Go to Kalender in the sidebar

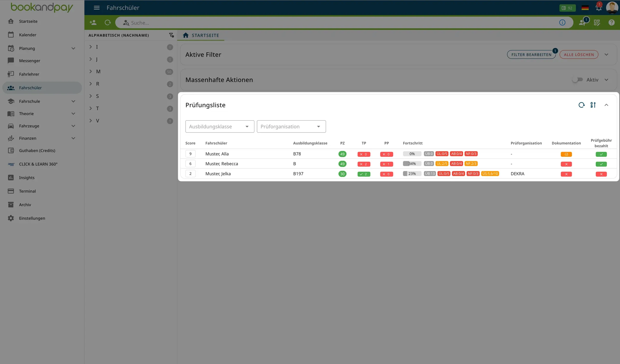(x=42, y=35)
